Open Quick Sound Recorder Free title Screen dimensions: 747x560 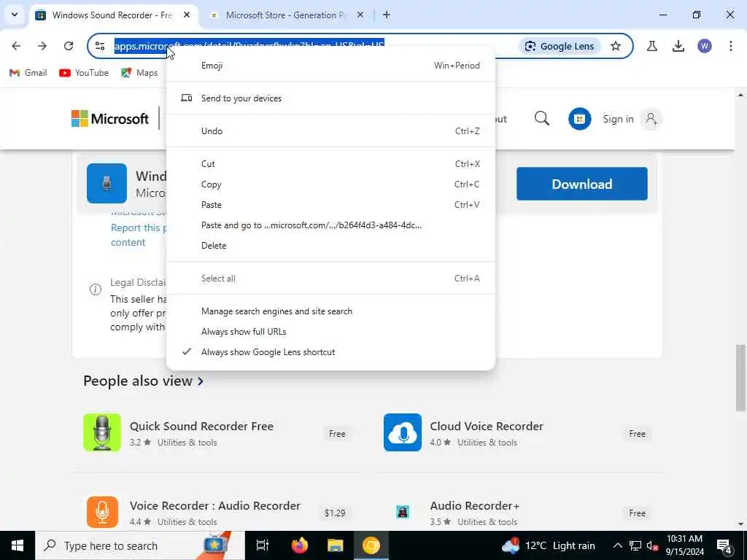201,426
